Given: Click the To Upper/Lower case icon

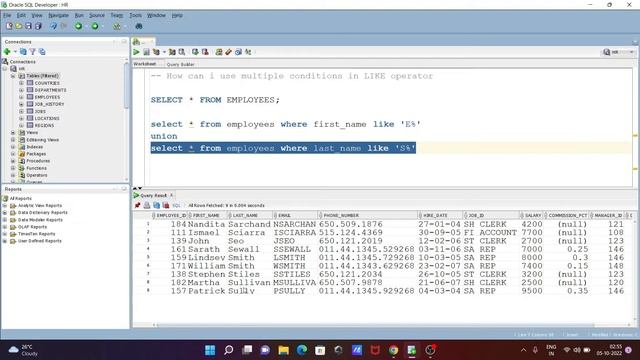Looking at the screenshot, I should click(x=248, y=52).
